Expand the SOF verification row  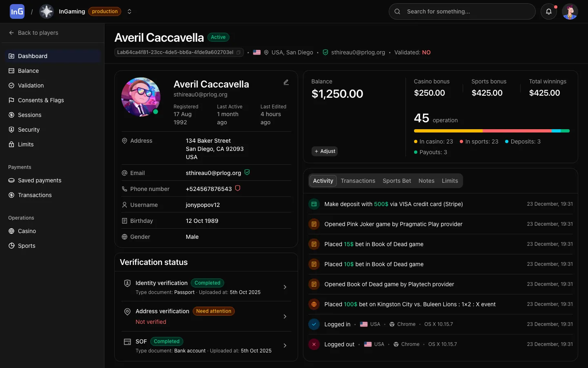pos(285,346)
